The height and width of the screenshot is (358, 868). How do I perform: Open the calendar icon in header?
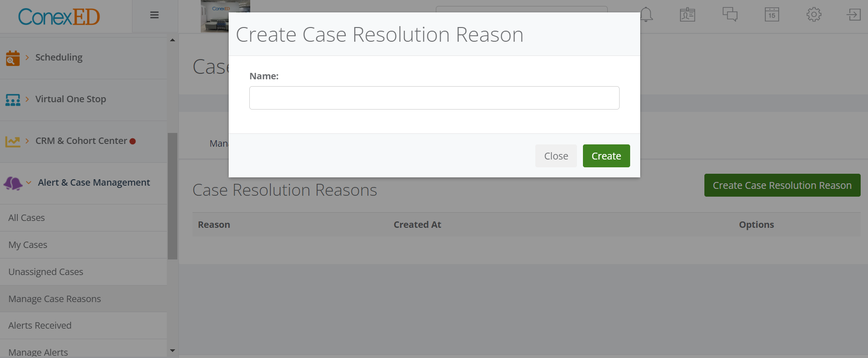coord(772,15)
